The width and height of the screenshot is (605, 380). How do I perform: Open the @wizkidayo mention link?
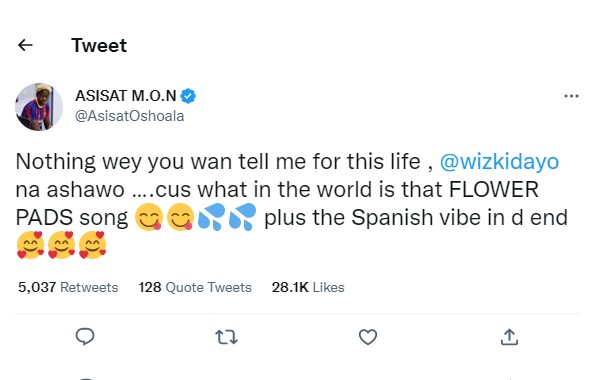[x=499, y=161]
